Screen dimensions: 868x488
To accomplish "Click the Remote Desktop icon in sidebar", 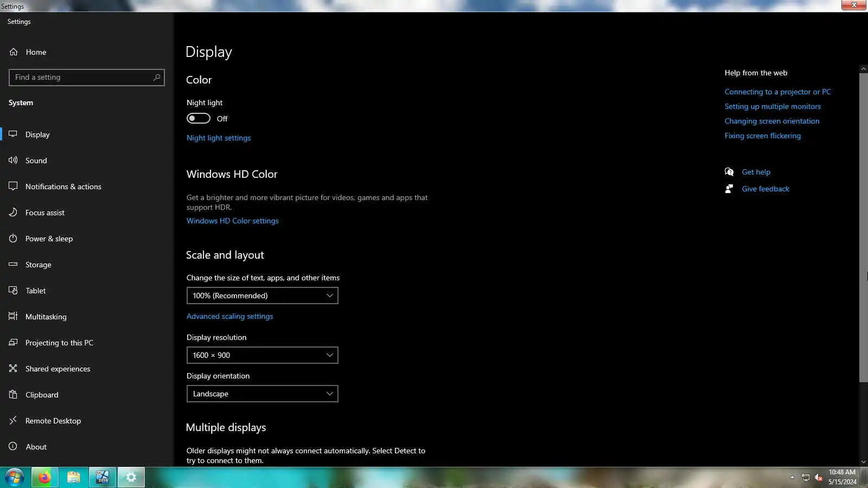I will pos(13,421).
